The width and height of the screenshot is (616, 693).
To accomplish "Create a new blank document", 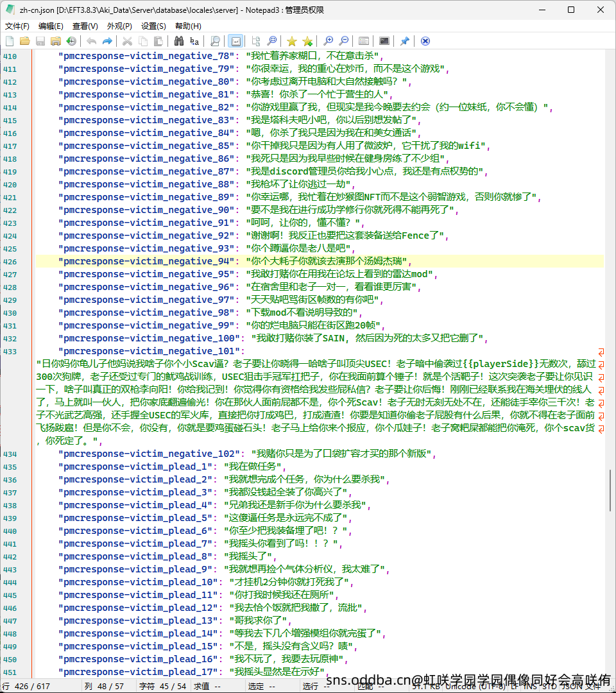I will (9, 41).
